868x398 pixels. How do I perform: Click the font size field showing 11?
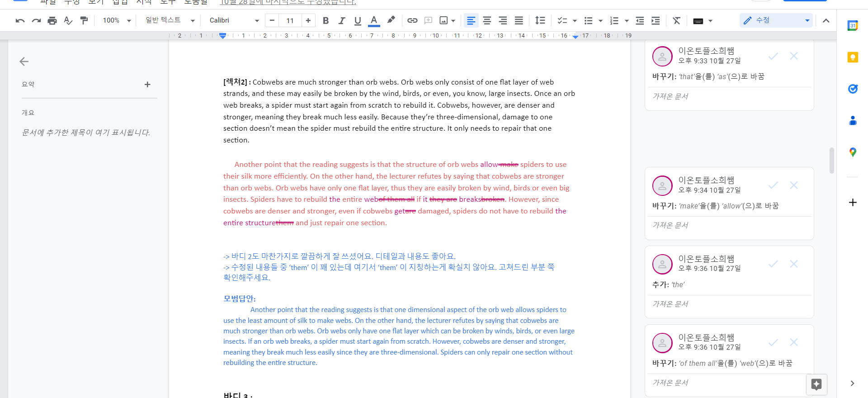coord(290,20)
